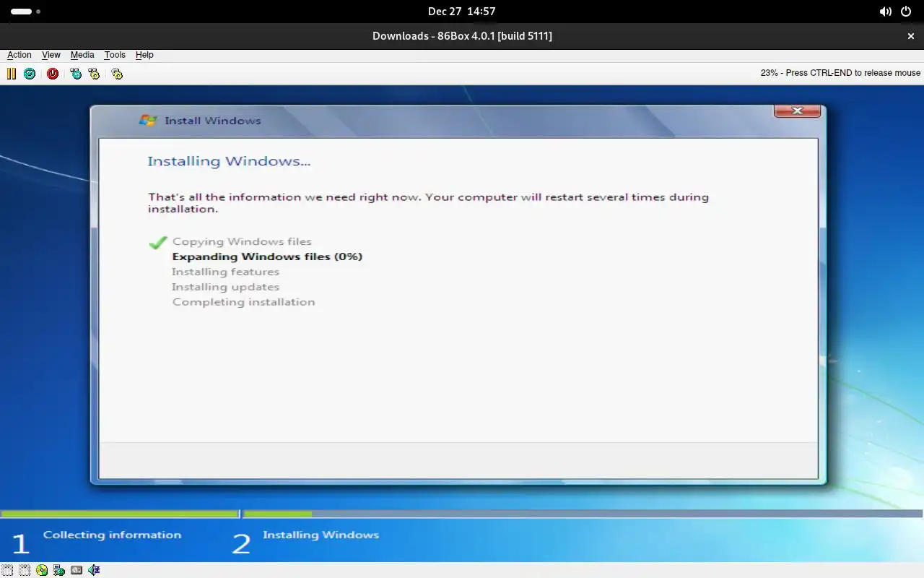Click the 'Copying Windows files' step text
Viewport: 924px width, 578px height.
coord(242,242)
